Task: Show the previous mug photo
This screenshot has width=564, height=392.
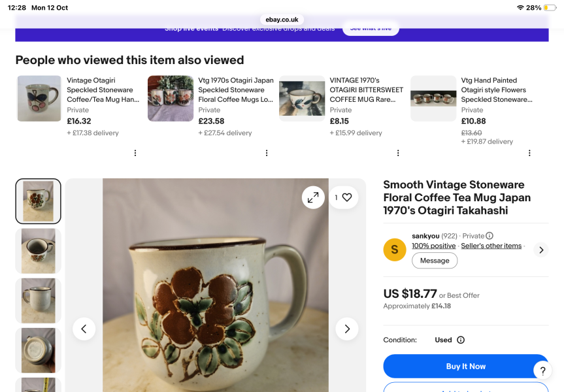Action: click(x=84, y=329)
